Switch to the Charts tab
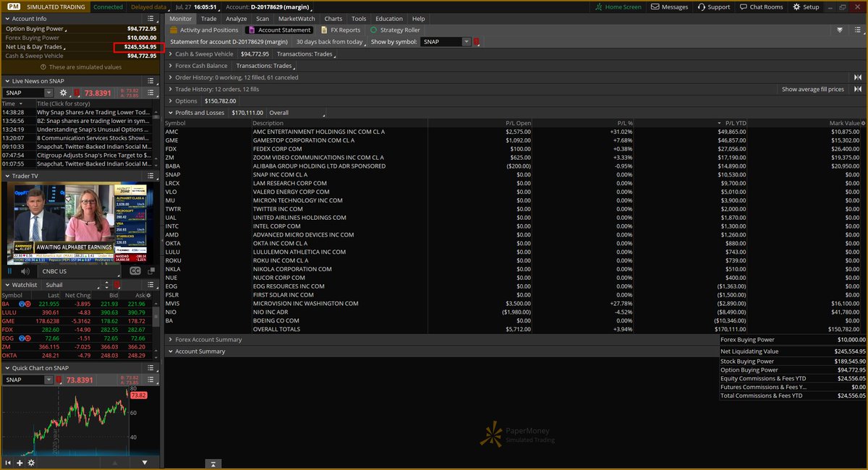The width and height of the screenshot is (868, 470). [333, 19]
